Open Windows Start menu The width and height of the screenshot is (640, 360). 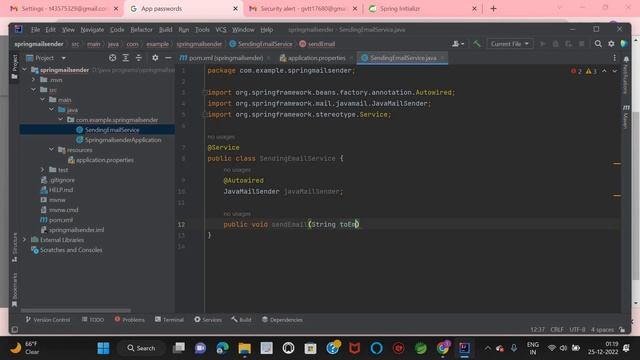pos(103,348)
